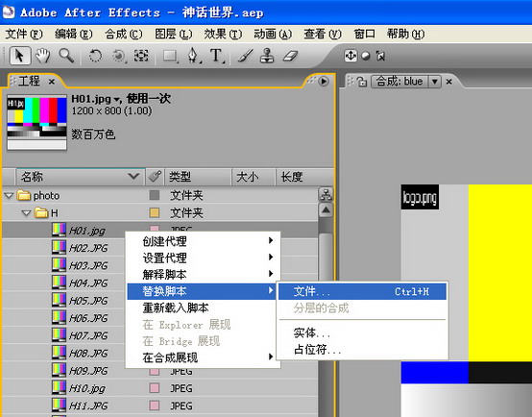Click the H10.jpg pink label swatch
Viewport: 532px width, 417px height.
pos(155,388)
